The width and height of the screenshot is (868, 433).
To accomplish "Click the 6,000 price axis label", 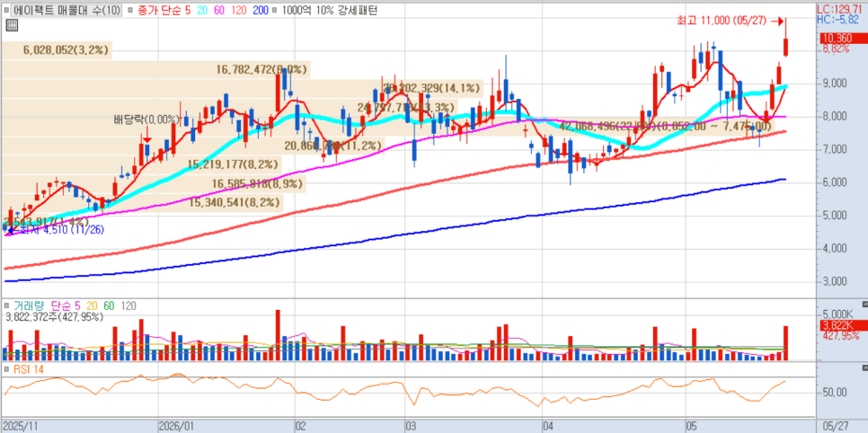I will pos(834,182).
